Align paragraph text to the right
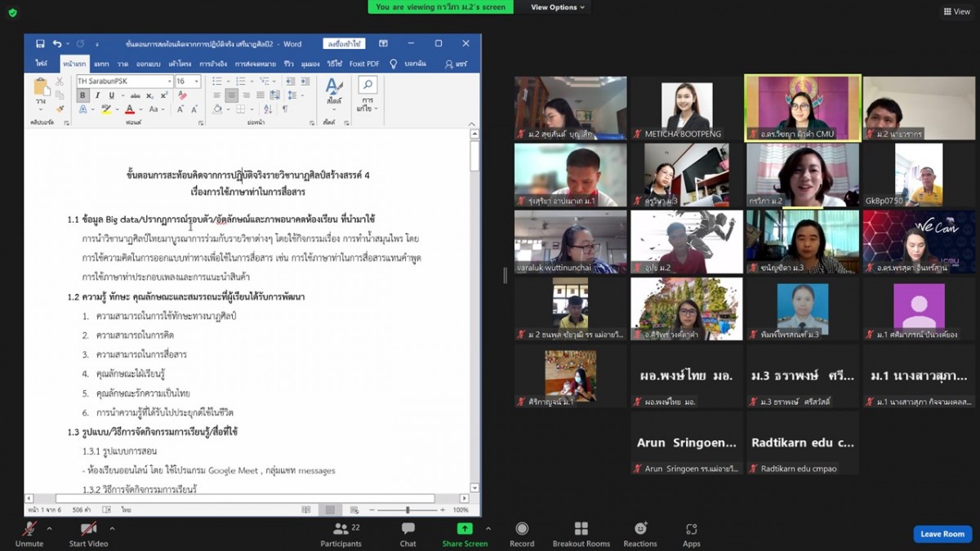The height and width of the screenshot is (551, 980). [x=246, y=96]
